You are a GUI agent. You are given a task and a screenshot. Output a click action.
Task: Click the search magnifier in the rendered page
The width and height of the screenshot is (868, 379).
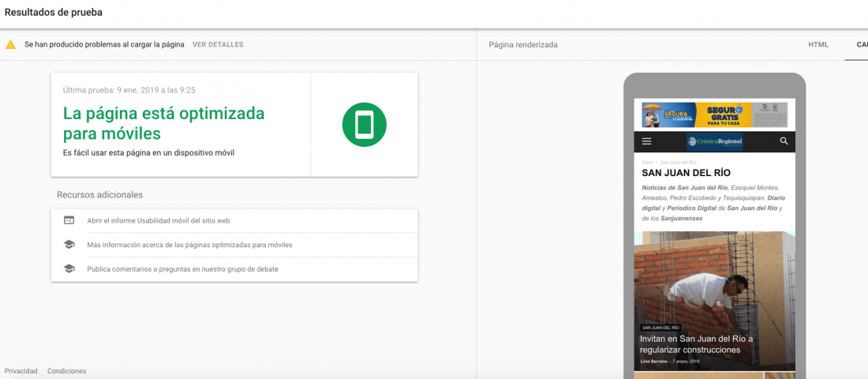[784, 141]
